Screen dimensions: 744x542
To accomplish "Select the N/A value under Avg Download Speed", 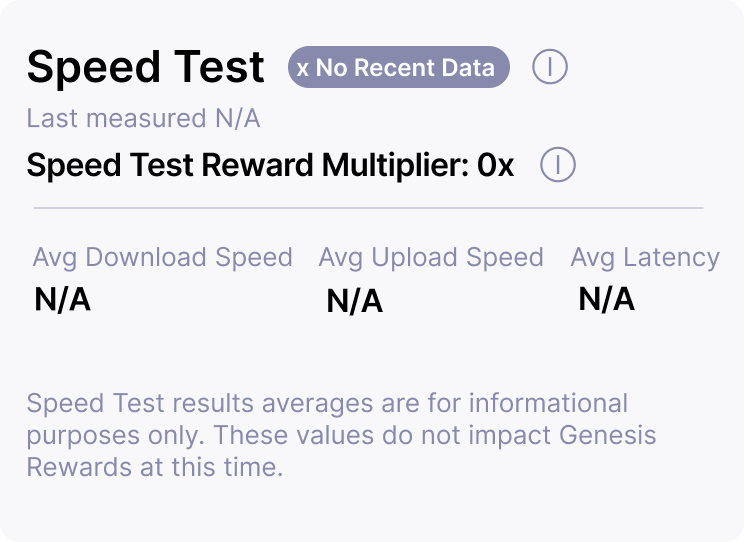I will 62,300.
